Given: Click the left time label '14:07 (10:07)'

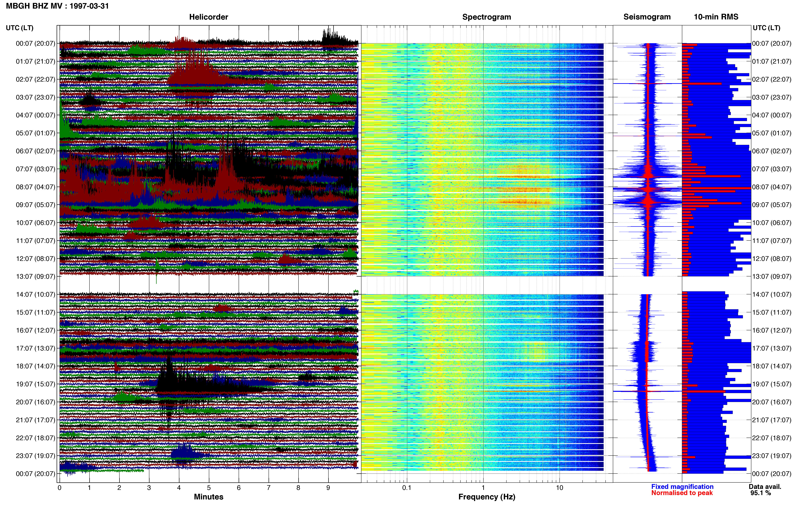Looking at the screenshot, I should tap(35, 294).
